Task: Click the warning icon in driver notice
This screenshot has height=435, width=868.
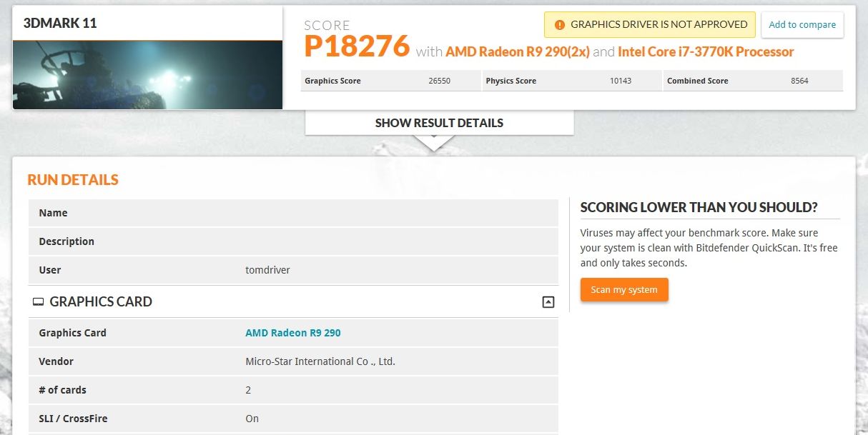Action: (559, 24)
